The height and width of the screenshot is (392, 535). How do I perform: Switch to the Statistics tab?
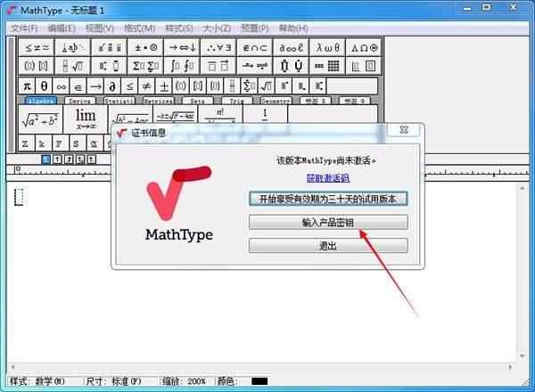pos(119,101)
